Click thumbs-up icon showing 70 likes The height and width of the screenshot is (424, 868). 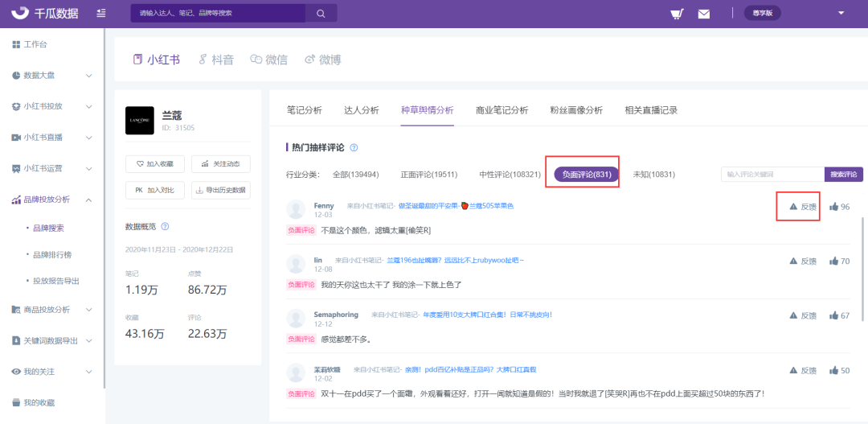833,261
